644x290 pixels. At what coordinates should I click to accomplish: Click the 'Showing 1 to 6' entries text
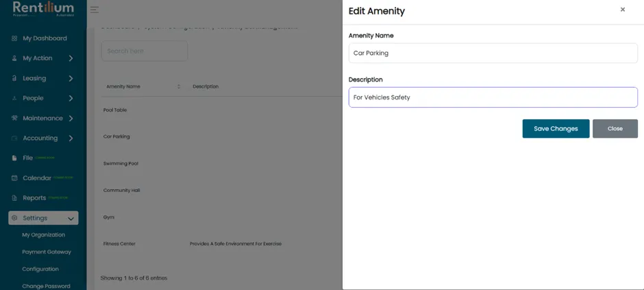tap(134, 278)
